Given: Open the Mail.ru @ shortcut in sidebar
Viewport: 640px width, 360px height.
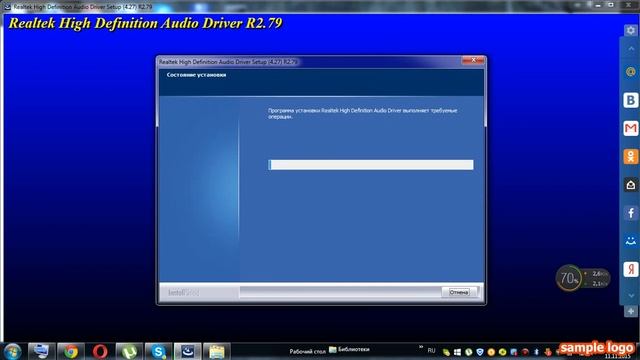Looking at the screenshot, I should pyautogui.click(x=631, y=72).
